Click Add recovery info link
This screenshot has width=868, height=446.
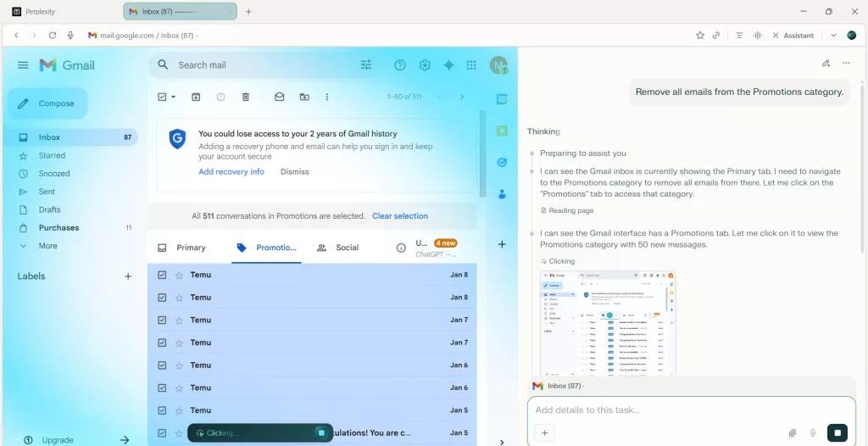[x=231, y=172]
